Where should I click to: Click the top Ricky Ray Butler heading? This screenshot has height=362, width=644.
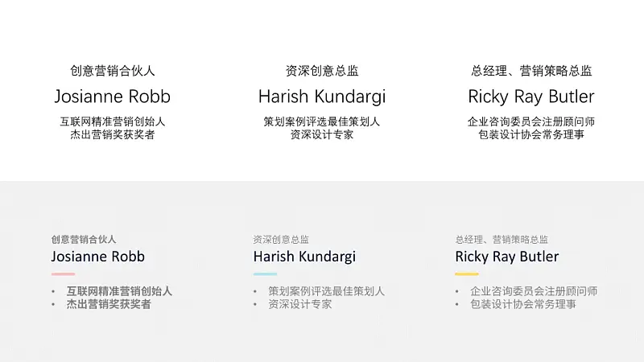point(531,97)
